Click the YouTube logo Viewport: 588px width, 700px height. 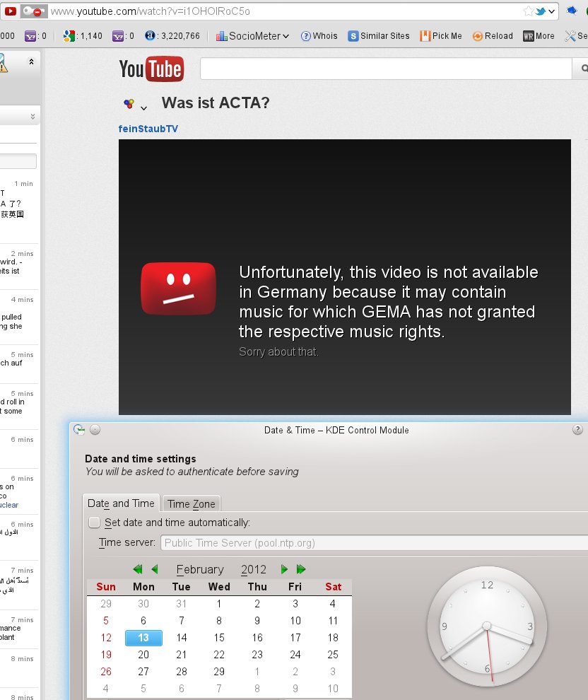[x=151, y=69]
